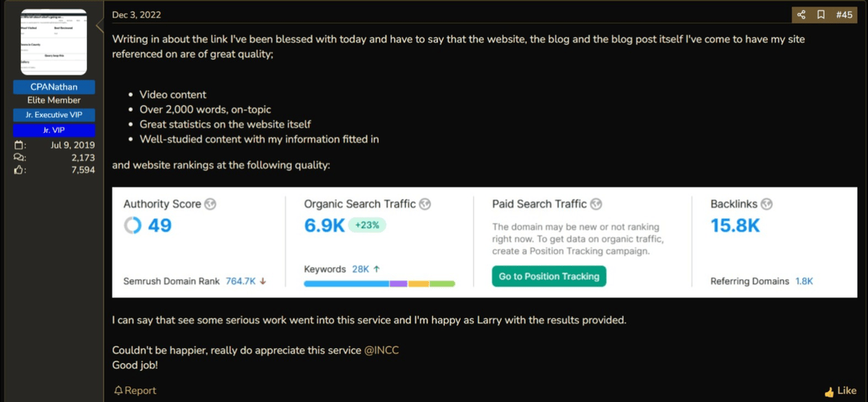Bookmark this post with the bookmark icon
This screenshot has width=868, height=402.
coord(821,15)
